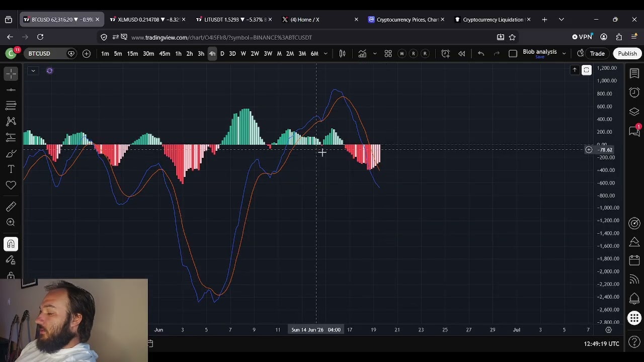The image size is (644, 362).
Task: Open the user profile avatar menu
Action: tap(11, 53)
